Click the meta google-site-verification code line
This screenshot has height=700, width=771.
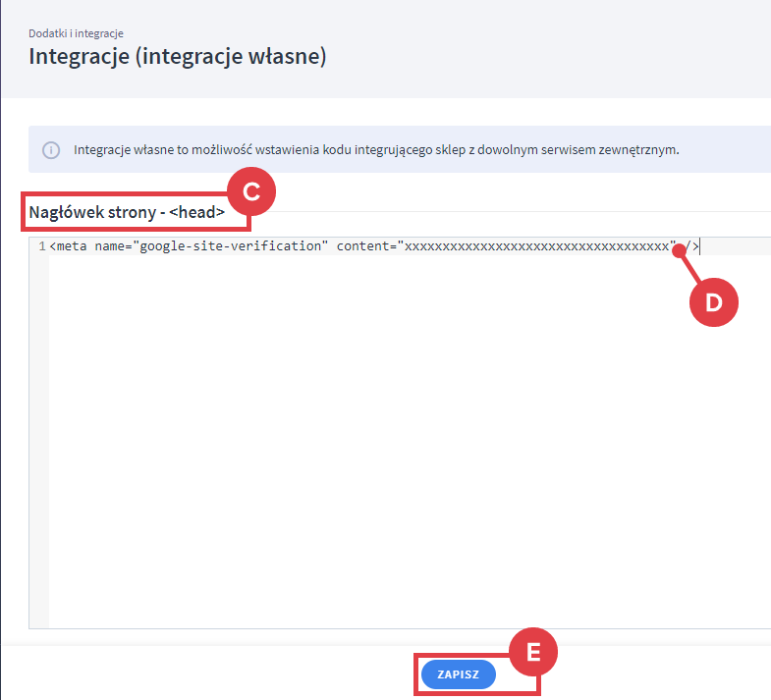click(x=373, y=245)
